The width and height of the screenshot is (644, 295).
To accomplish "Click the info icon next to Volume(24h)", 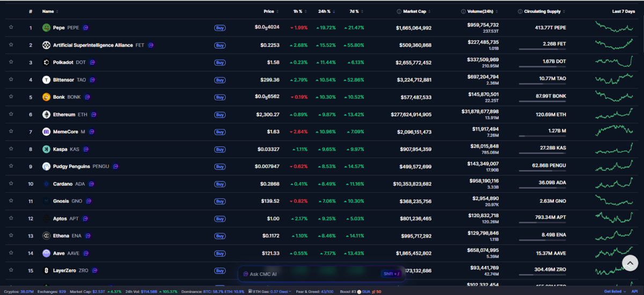I will 463,11.
